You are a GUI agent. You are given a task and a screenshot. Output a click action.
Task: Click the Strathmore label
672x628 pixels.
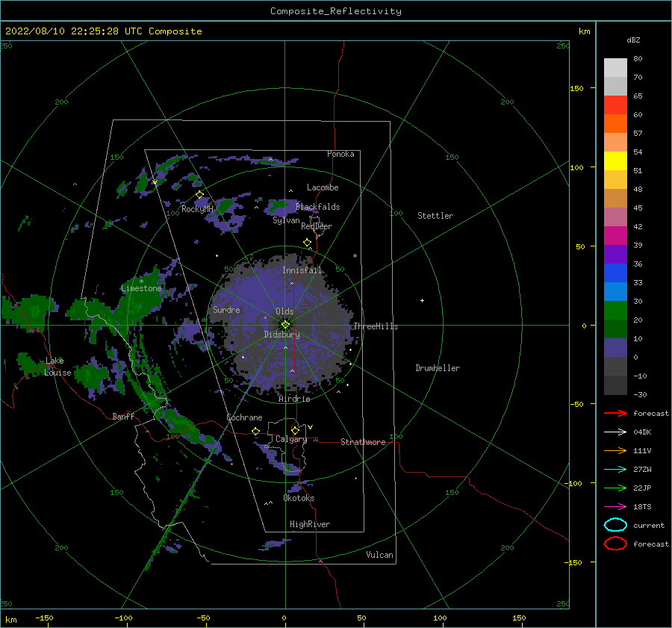[363, 442]
